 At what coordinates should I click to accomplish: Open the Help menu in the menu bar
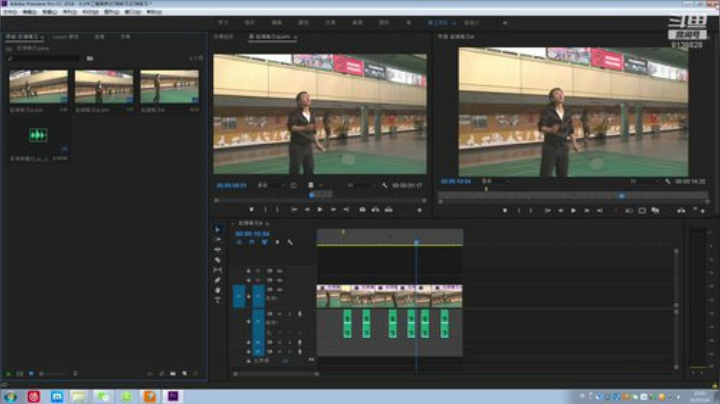(154, 12)
